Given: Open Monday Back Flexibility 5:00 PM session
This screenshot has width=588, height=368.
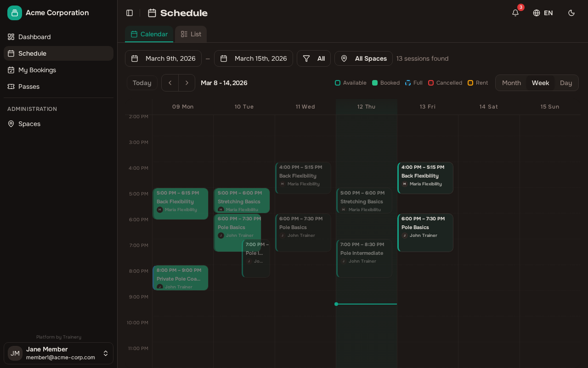Looking at the screenshot, I should (x=181, y=204).
